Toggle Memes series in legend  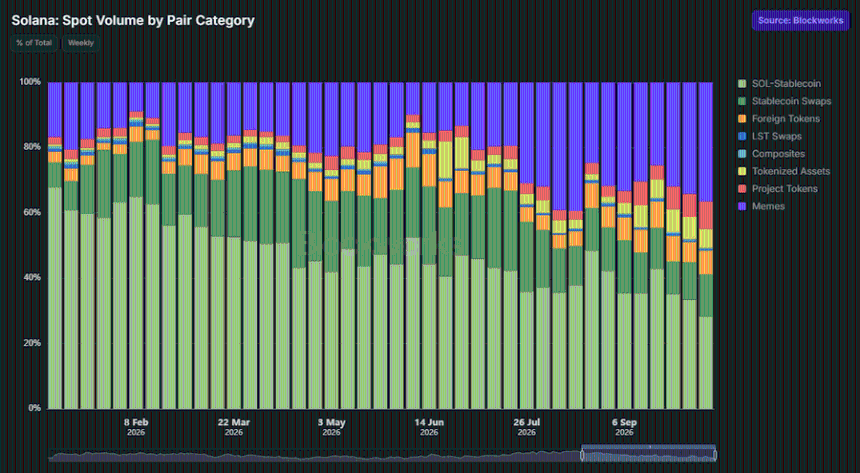tap(761, 207)
